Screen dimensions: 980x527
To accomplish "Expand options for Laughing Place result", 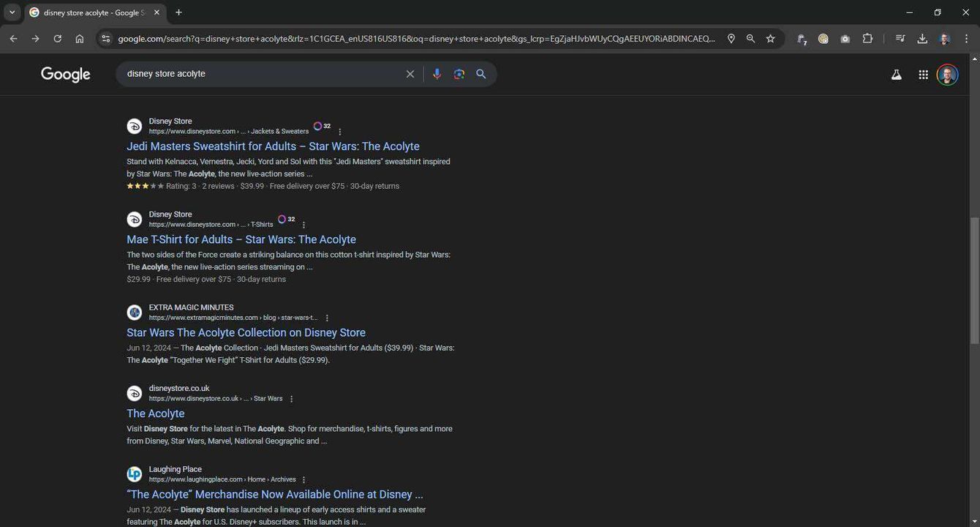I will tap(304, 480).
